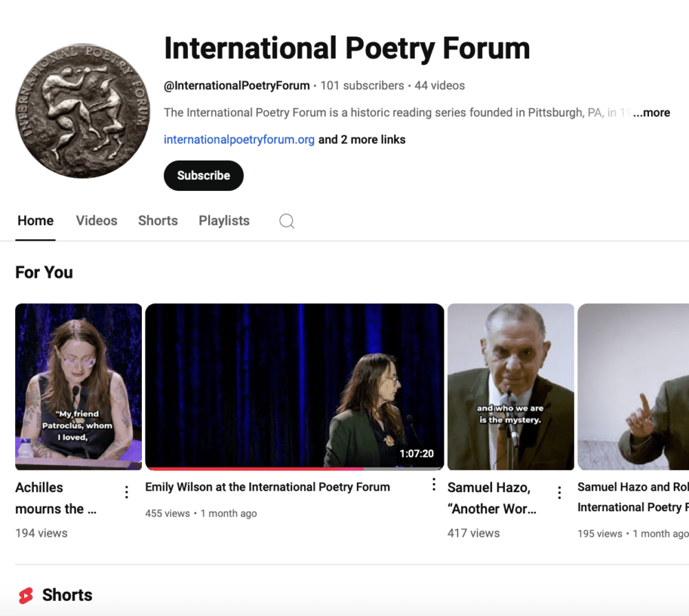Play the pointing finger Samuel Hazo video thumbnail

tap(633, 387)
